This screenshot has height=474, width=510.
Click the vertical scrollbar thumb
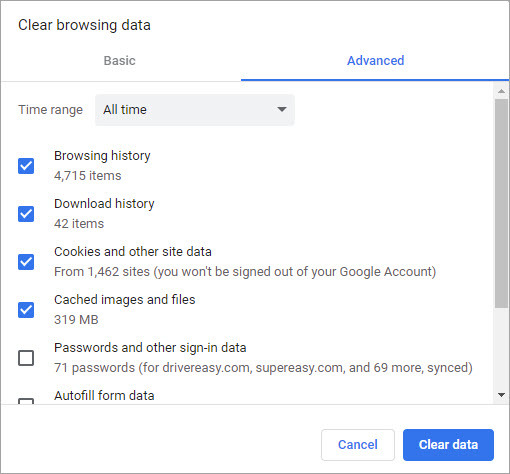coord(501,203)
